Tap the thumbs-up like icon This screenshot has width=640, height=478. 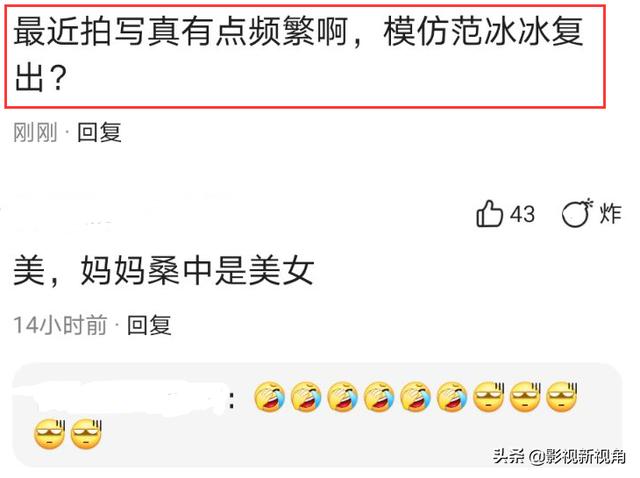[x=489, y=213]
